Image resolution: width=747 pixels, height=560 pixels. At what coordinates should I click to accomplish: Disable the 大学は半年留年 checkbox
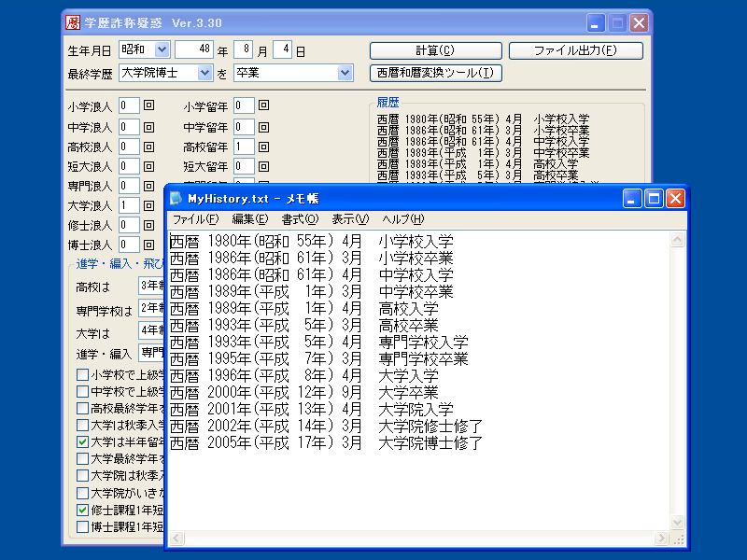click(x=83, y=441)
